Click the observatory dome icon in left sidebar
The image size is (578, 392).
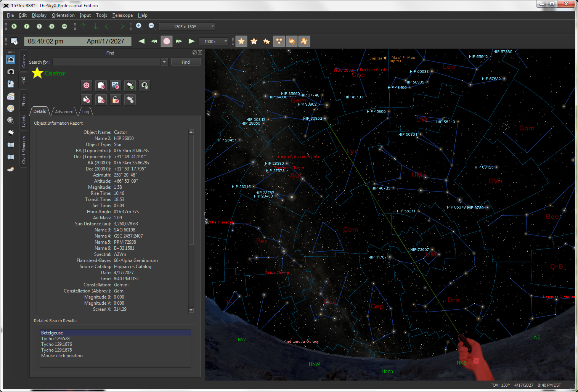(11, 84)
